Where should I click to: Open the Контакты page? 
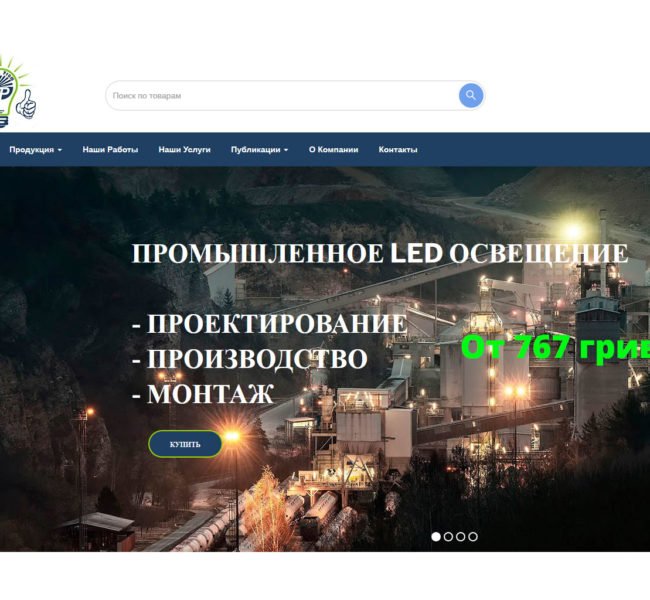[x=398, y=150]
